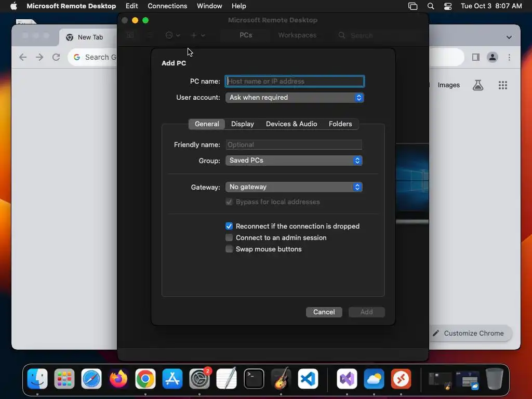Viewport: 532px width, 399px height.
Task: Open Visual Studio purple dock icon
Action: tap(347, 379)
